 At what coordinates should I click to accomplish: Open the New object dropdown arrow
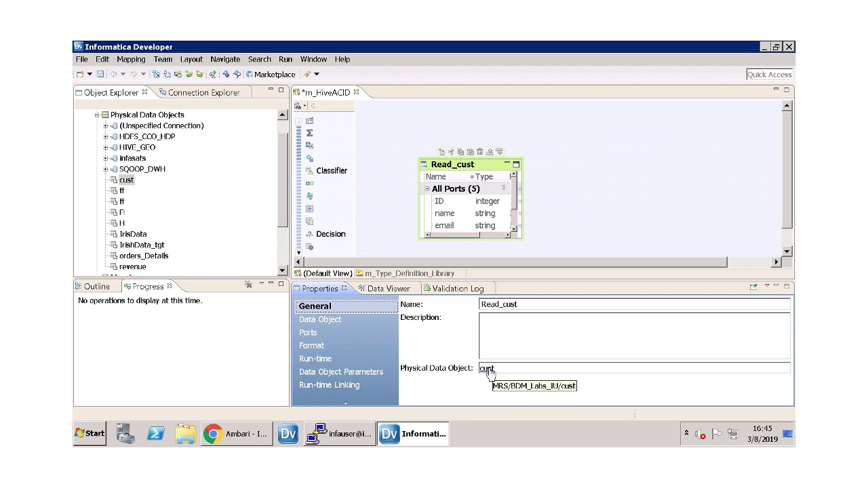[x=90, y=75]
